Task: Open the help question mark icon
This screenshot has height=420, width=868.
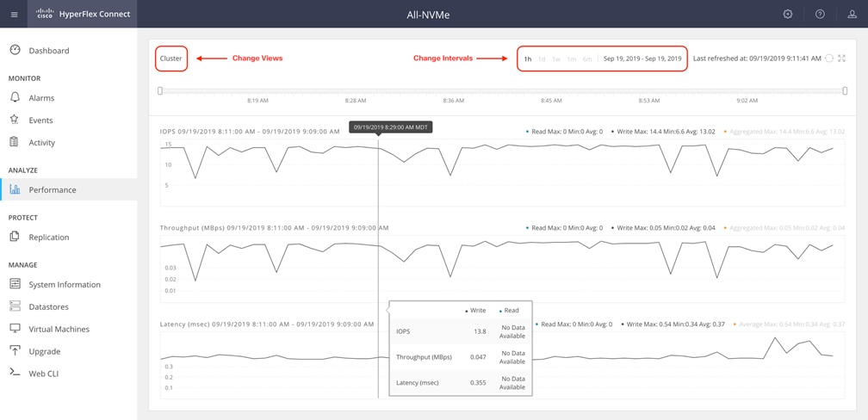Action: click(820, 15)
